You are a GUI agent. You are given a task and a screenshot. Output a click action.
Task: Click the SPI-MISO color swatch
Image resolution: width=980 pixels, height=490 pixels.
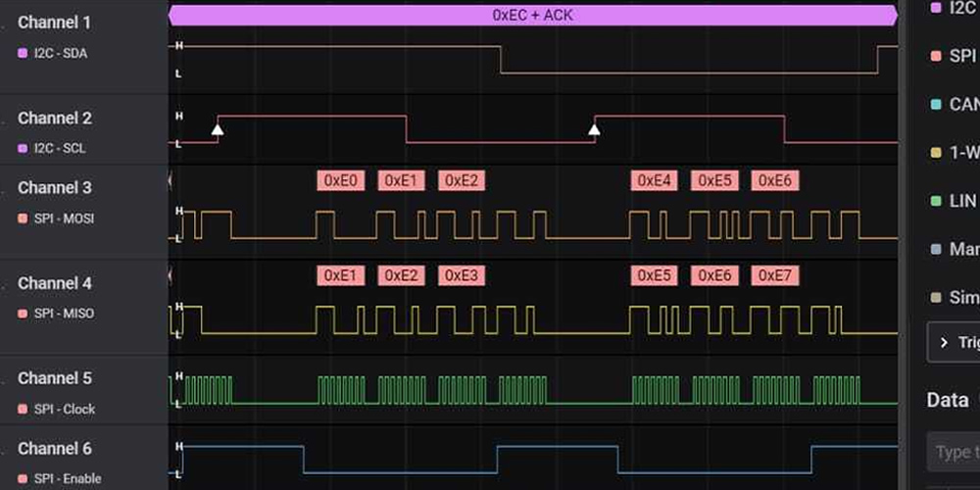tap(24, 314)
